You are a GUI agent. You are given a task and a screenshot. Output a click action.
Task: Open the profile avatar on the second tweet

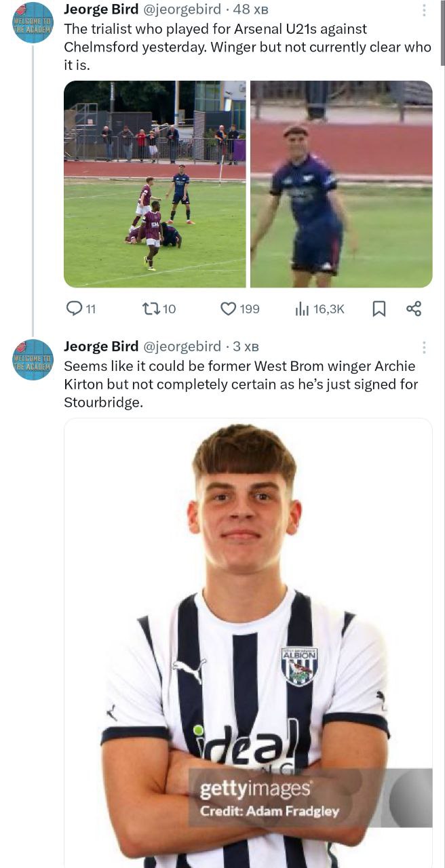tap(33, 359)
